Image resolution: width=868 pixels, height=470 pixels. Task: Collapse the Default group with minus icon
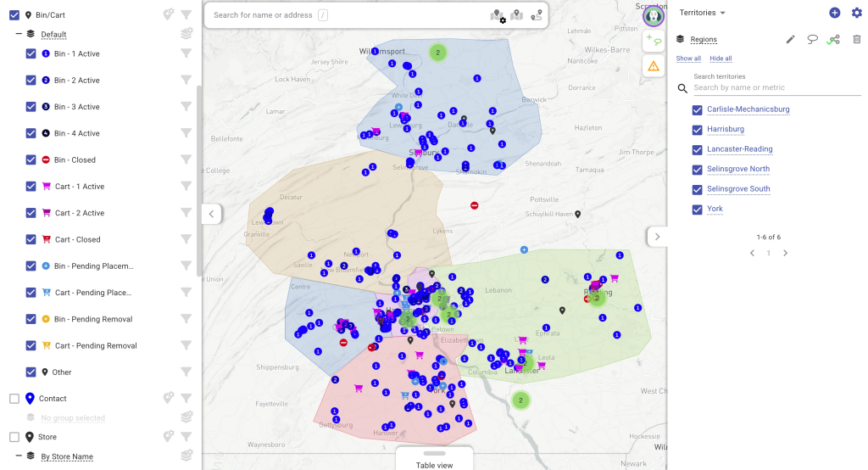[x=19, y=34]
